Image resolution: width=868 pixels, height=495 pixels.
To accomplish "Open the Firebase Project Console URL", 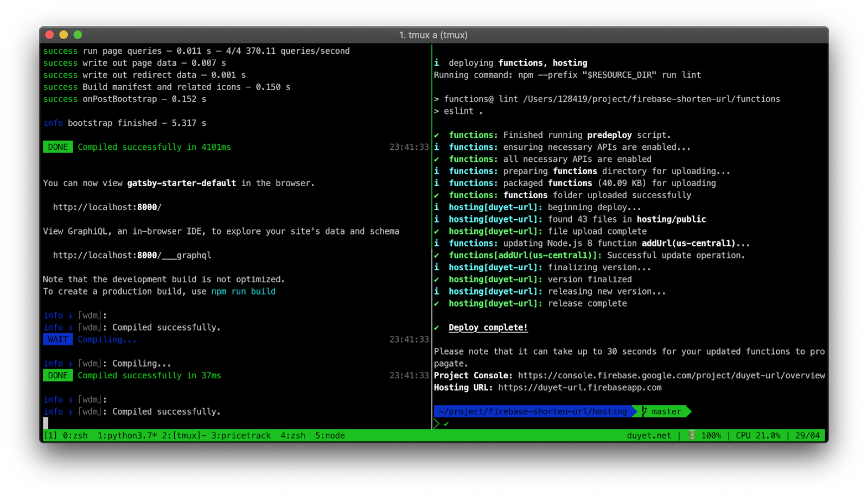I will (x=672, y=376).
